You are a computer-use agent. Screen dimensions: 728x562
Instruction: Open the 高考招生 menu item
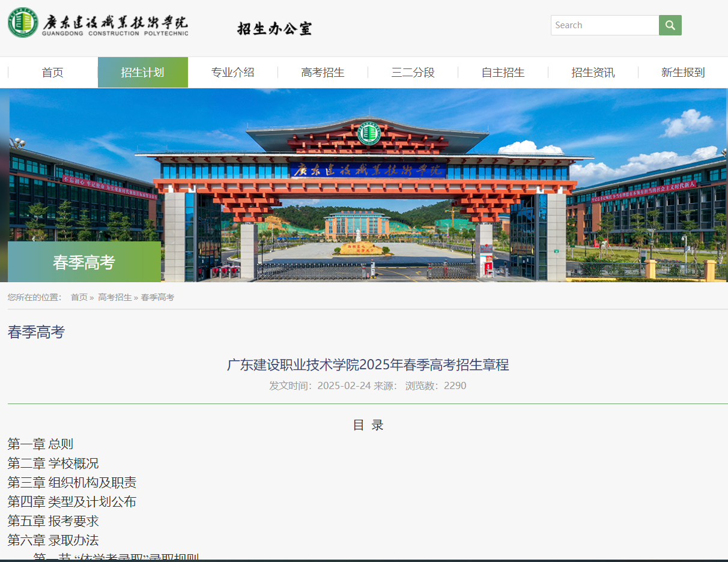[x=322, y=72]
